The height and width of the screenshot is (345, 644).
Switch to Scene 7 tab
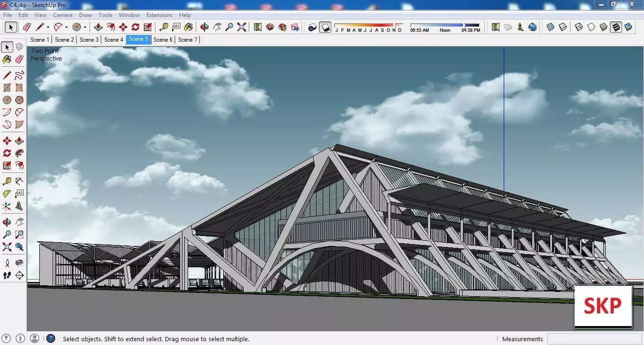click(x=188, y=40)
